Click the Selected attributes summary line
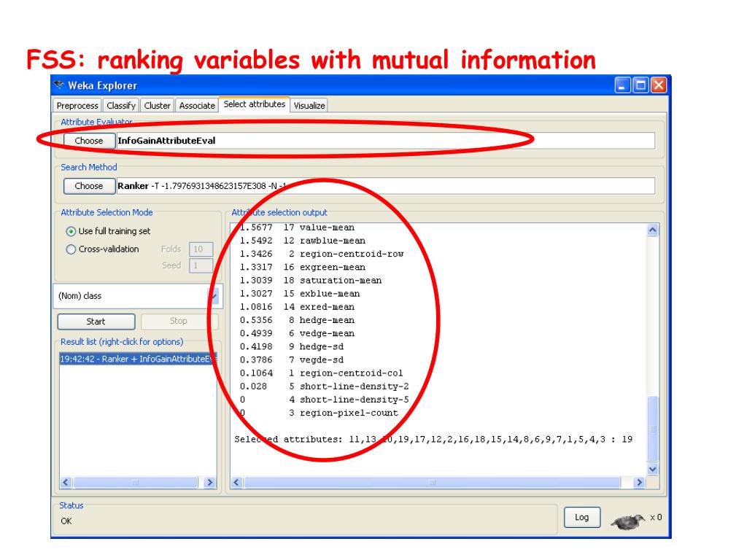This screenshot has width=747, height=560. pyautogui.click(x=433, y=440)
